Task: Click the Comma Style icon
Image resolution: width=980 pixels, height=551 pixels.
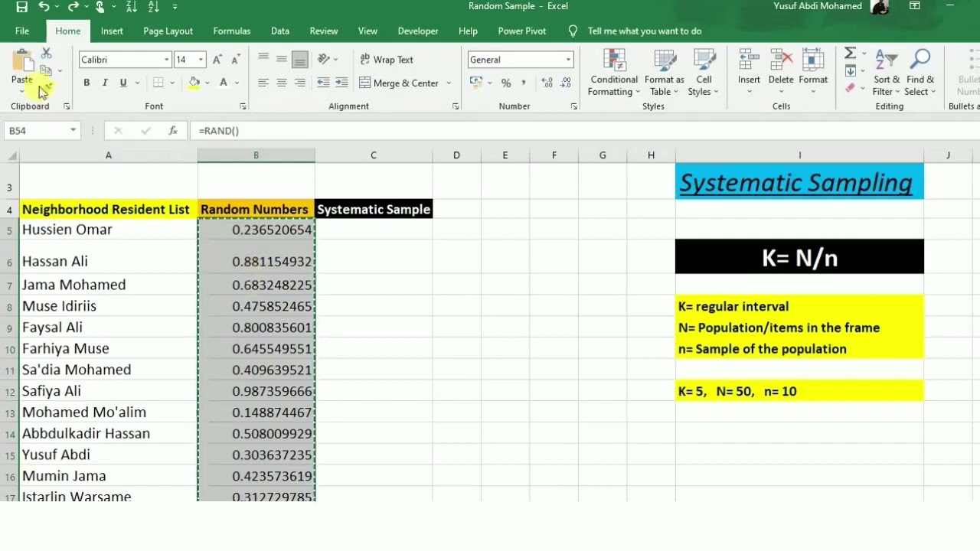Action: [524, 83]
